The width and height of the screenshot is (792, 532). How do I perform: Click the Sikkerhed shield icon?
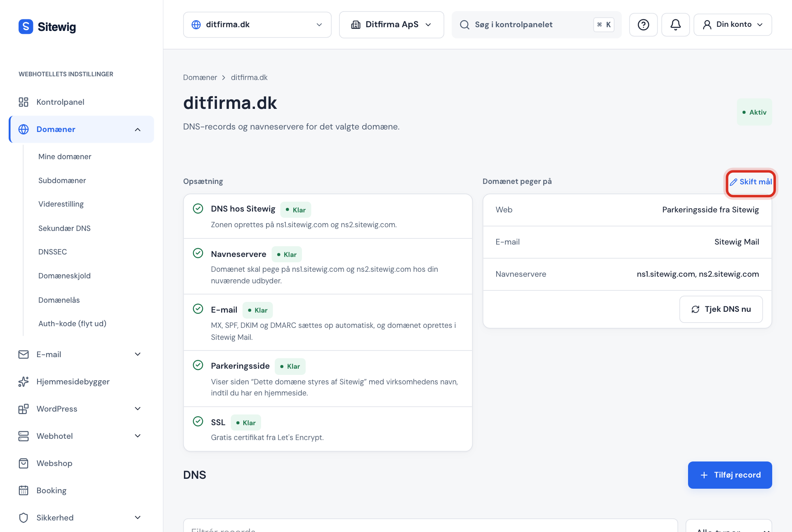tap(24, 518)
